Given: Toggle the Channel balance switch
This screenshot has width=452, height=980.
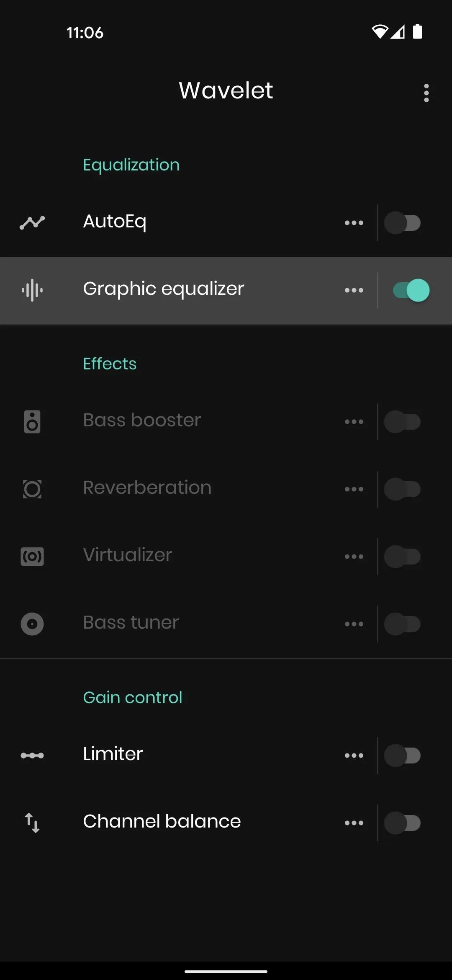Looking at the screenshot, I should pyautogui.click(x=402, y=823).
